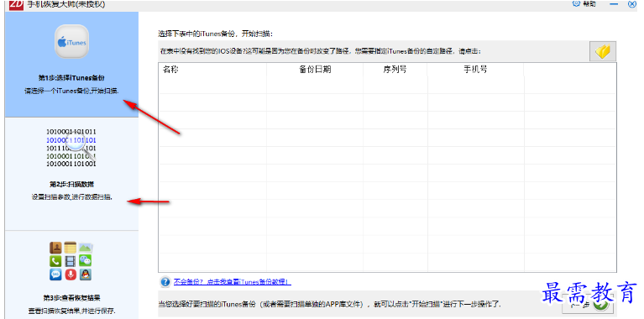Select the 第1步:选择iTunes备份 step label
This screenshot has height=319, width=644.
pyautogui.click(x=71, y=78)
